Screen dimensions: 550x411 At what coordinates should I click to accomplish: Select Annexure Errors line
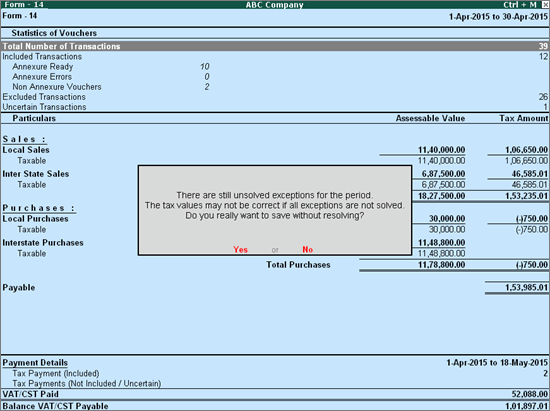[110, 77]
